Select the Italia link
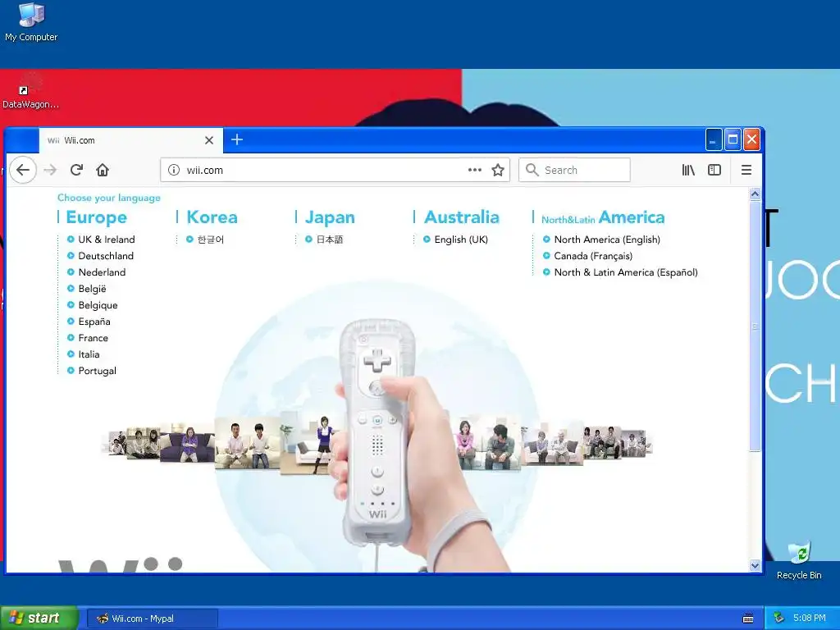Screen dimensions: 840x630 click(x=89, y=354)
